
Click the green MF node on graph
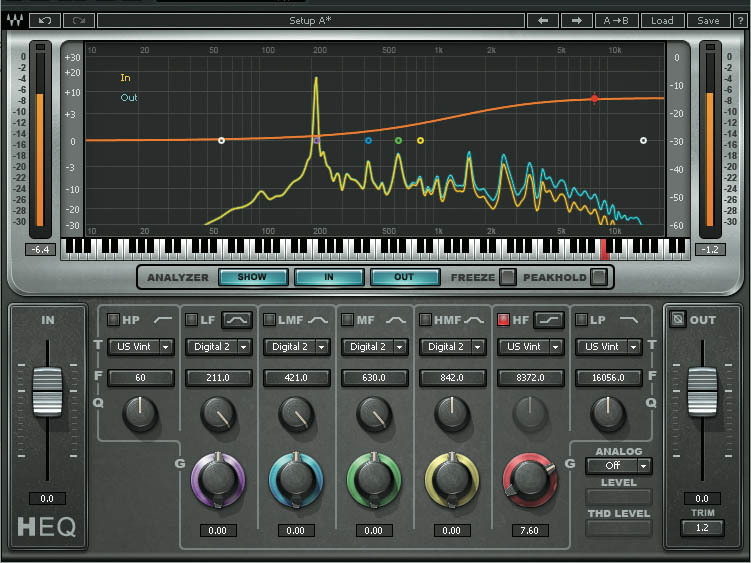point(398,140)
